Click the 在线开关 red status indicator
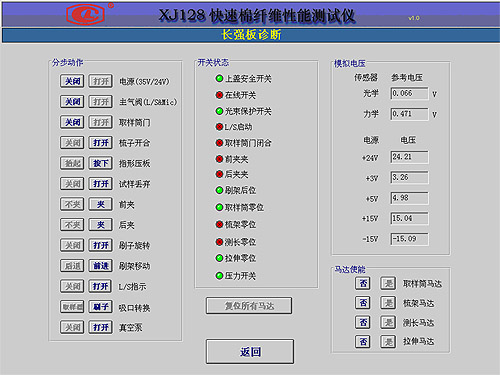Image resolution: width=500 pixels, height=375 pixels. pyautogui.click(x=219, y=95)
